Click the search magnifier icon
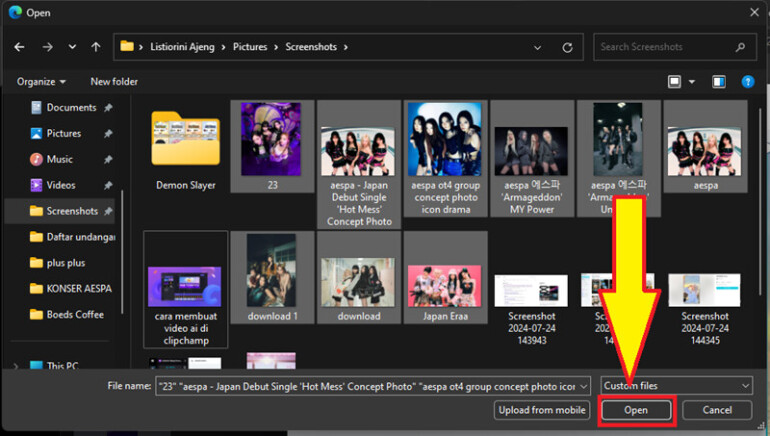Viewport: 770px width, 436px height. tap(741, 47)
